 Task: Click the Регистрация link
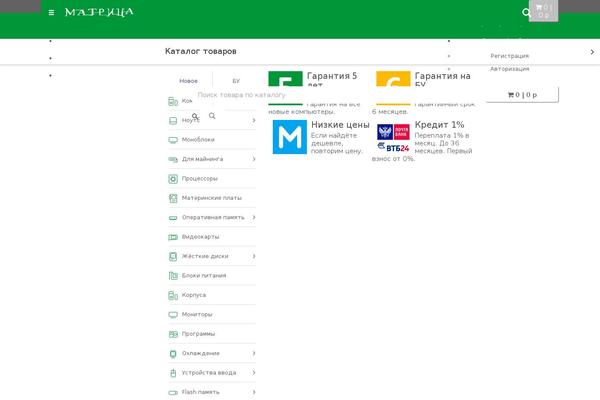coord(510,56)
